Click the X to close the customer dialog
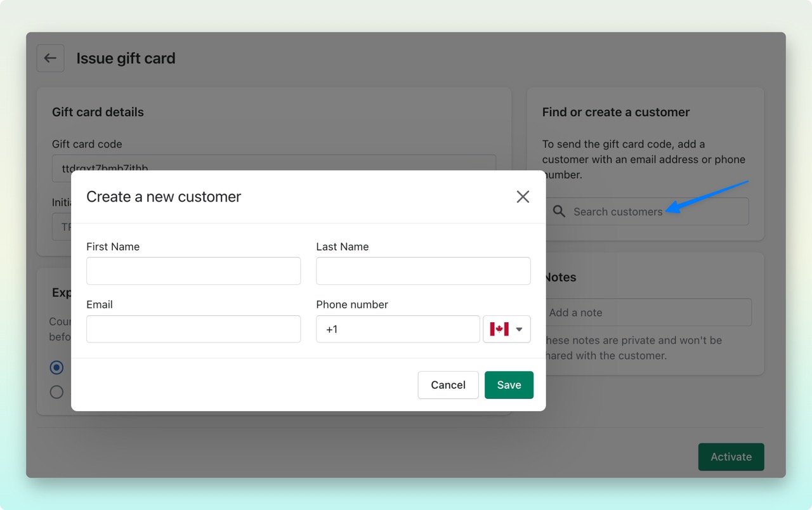Image resolution: width=812 pixels, height=510 pixels. click(x=523, y=197)
